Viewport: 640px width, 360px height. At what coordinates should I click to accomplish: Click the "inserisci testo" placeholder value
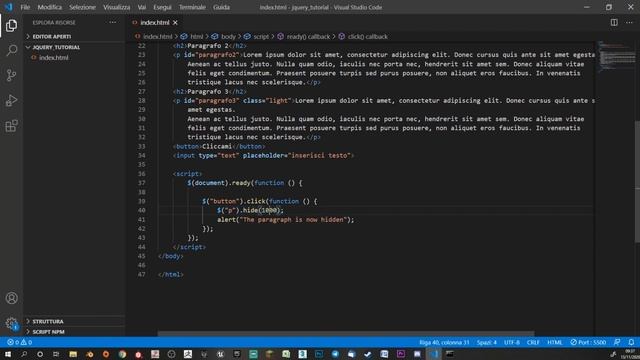point(319,156)
